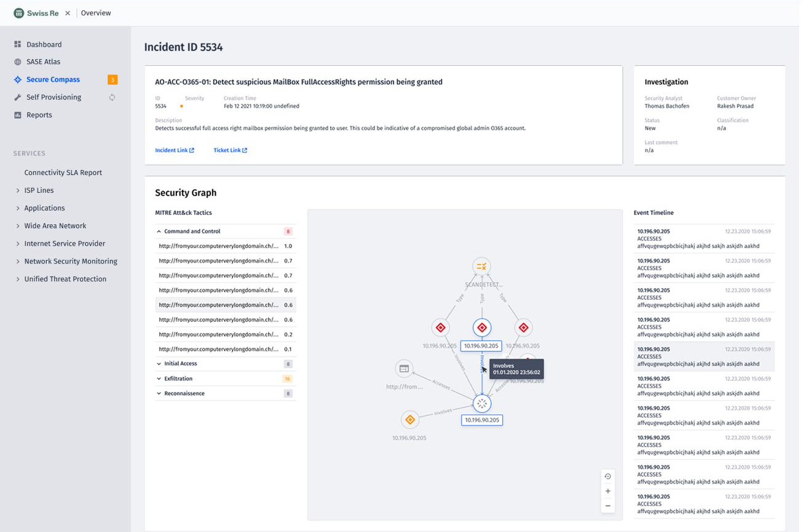Expand Internet Service Provider service
This screenshot has height=532, width=809.
[x=65, y=244]
